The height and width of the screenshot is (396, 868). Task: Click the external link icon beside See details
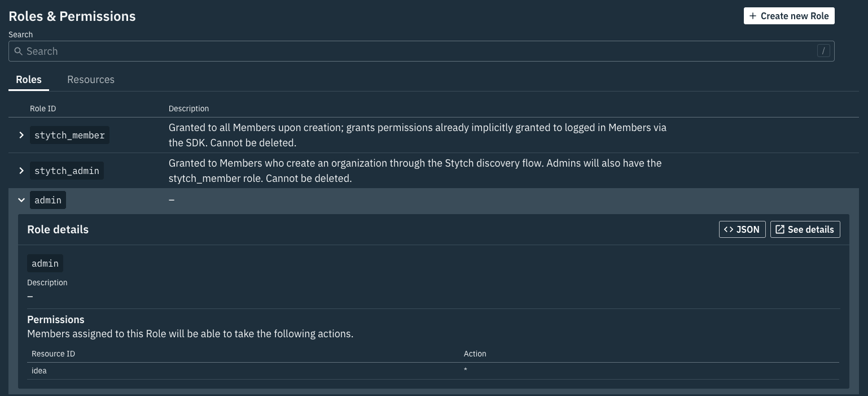click(780, 229)
